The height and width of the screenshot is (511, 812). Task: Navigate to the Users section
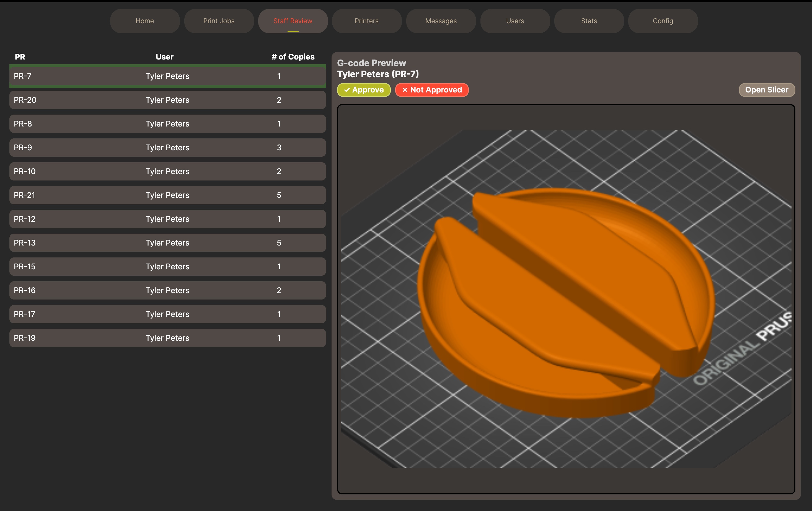click(514, 20)
